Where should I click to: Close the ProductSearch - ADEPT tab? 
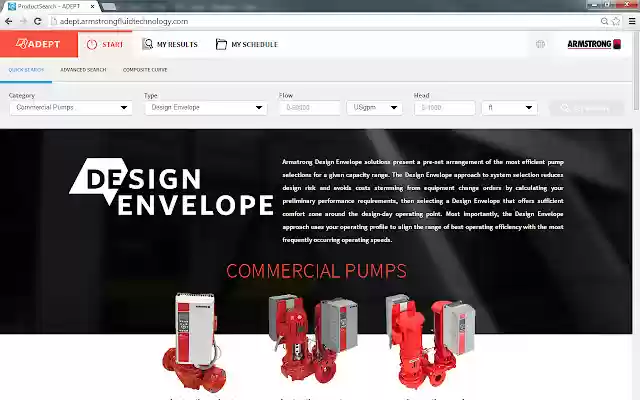click(93, 7)
